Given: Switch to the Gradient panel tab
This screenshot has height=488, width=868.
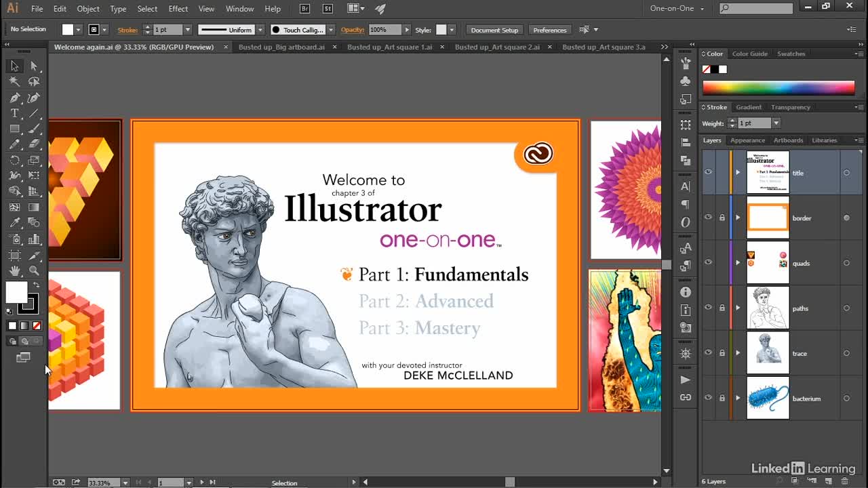Looking at the screenshot, I should [749, 107].
